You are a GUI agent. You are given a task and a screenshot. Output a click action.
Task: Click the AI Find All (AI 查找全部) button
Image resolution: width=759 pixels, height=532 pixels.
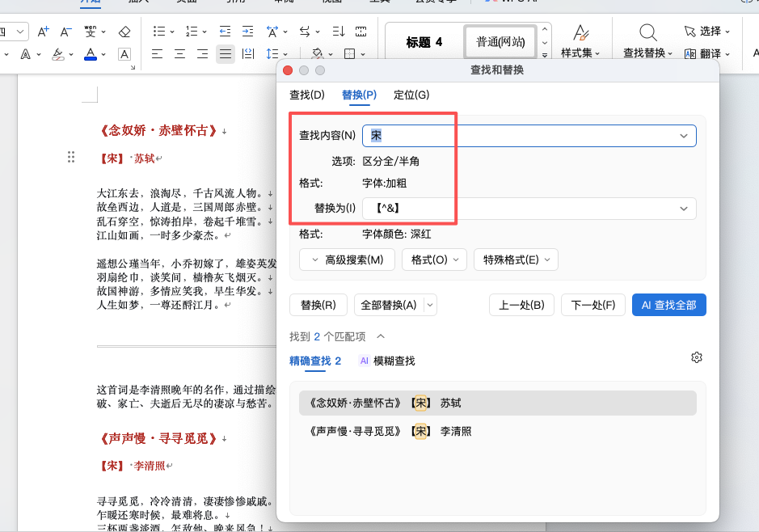coord(669,306)
